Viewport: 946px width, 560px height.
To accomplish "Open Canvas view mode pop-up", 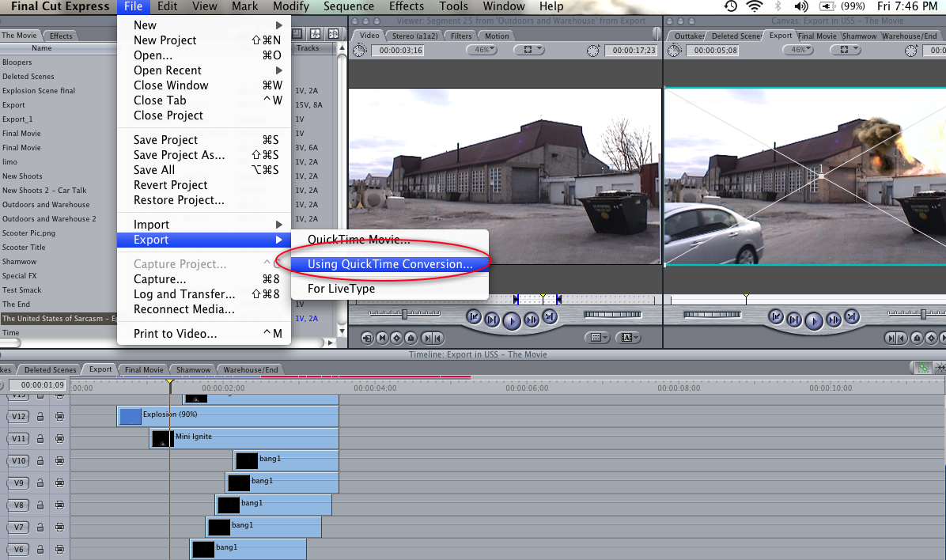I will pos(846,50).
